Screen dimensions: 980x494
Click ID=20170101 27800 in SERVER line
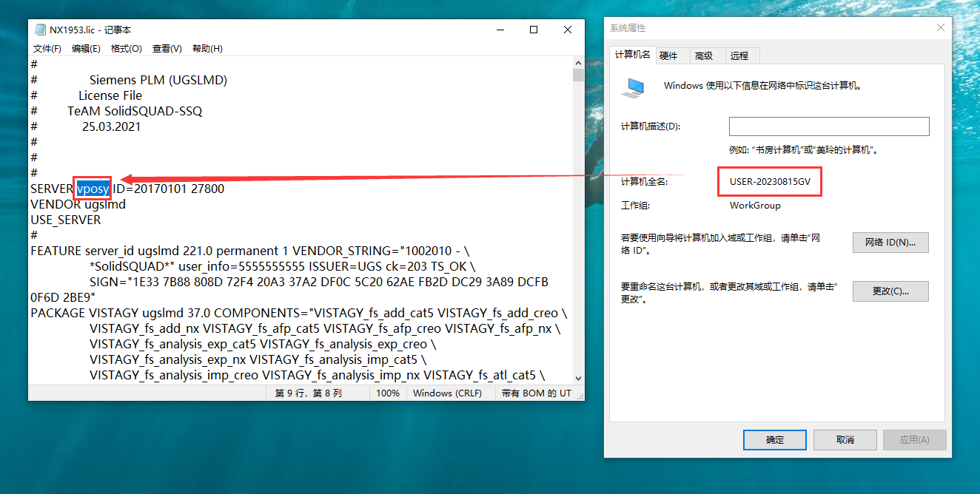169,189
